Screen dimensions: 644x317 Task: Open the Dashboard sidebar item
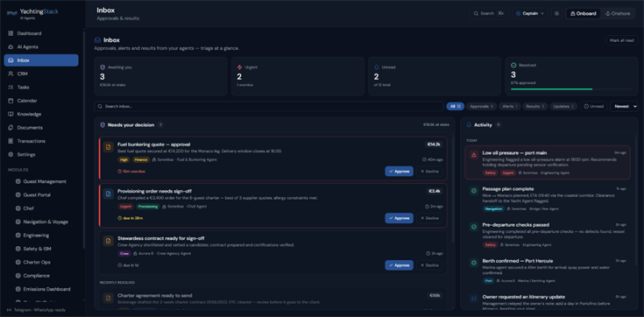click(41, 33)
